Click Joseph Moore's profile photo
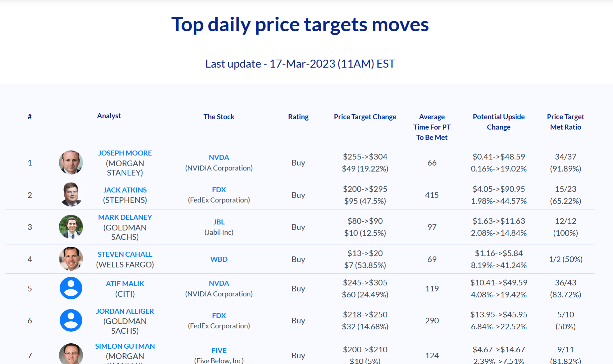This screenshot has height=364, width=613. click(x=71, y=163)
